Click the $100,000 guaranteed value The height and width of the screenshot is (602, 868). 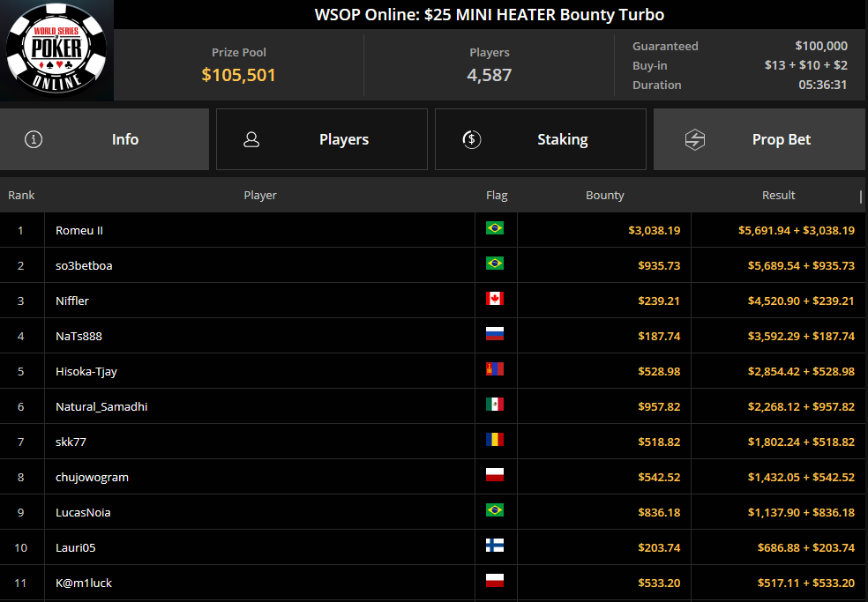click(x=821, y=46)
